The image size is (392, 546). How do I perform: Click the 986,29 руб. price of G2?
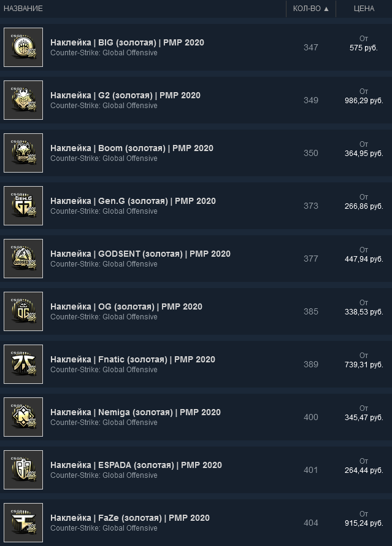point(364,101)
